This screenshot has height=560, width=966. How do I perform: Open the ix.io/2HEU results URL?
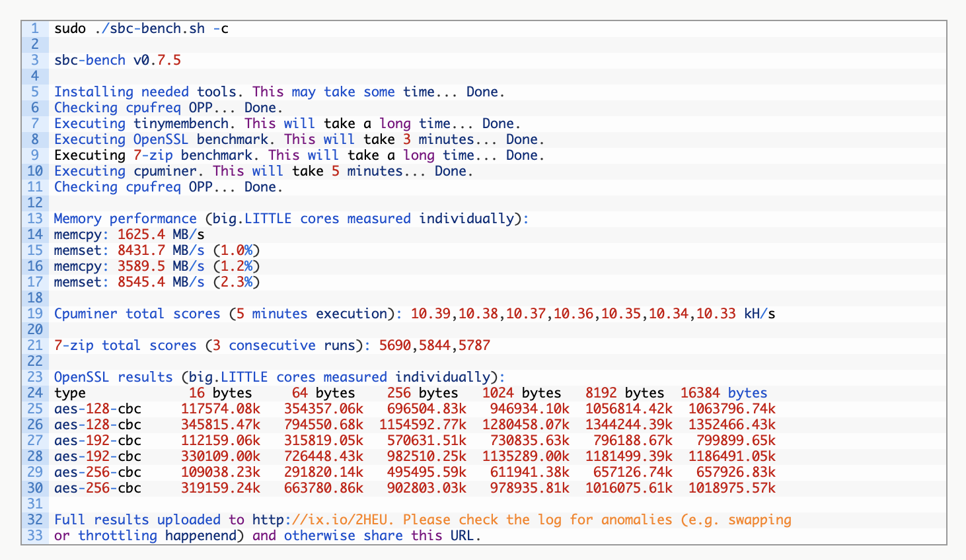point(323,520)
